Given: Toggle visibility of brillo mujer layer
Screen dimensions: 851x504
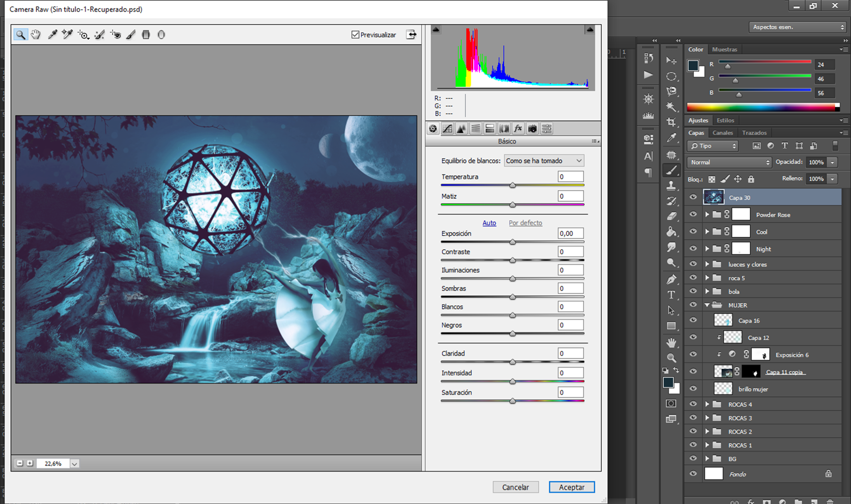Looking at the screenshot, I should pos(693,389).
